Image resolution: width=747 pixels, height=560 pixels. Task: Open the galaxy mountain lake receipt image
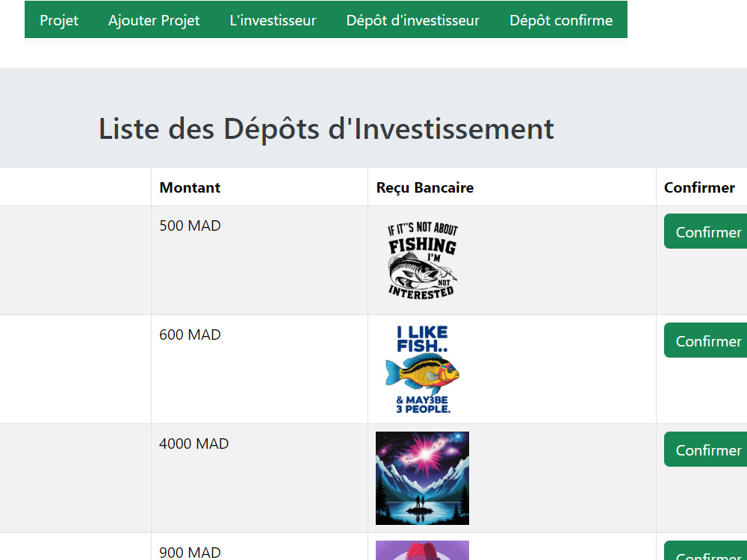pyautogui.click(x=423, y=479)
